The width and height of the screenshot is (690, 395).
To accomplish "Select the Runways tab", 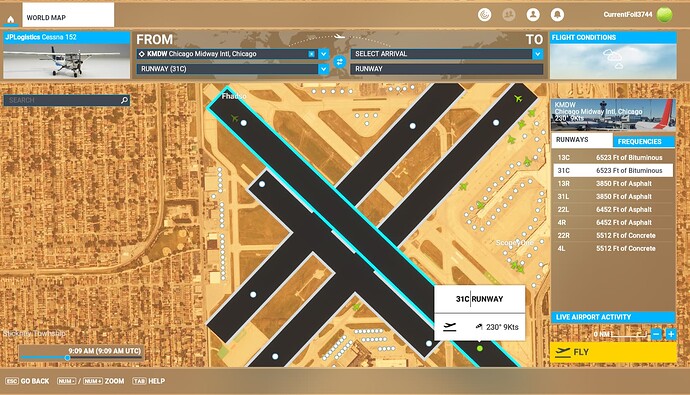I will click(x=582, y=140).
